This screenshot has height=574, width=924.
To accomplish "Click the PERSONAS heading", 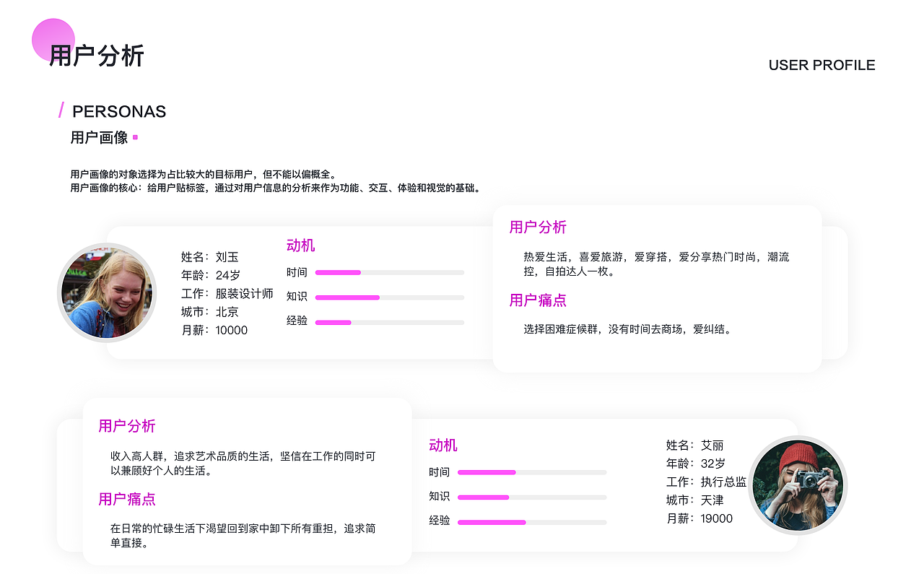I will point(119,111).
